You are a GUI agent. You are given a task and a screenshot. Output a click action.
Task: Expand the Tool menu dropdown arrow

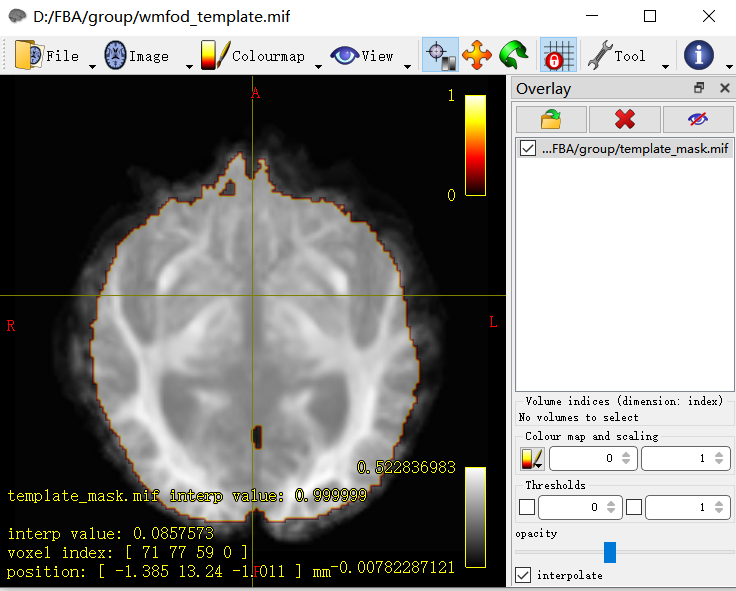[x=666, y=66]
